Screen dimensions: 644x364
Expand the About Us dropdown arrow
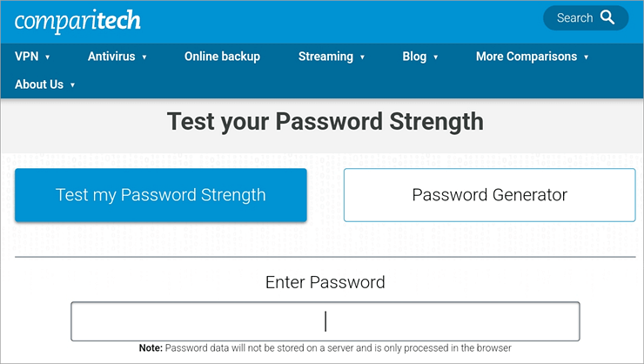pyautogui.click(x=73, y=85)
